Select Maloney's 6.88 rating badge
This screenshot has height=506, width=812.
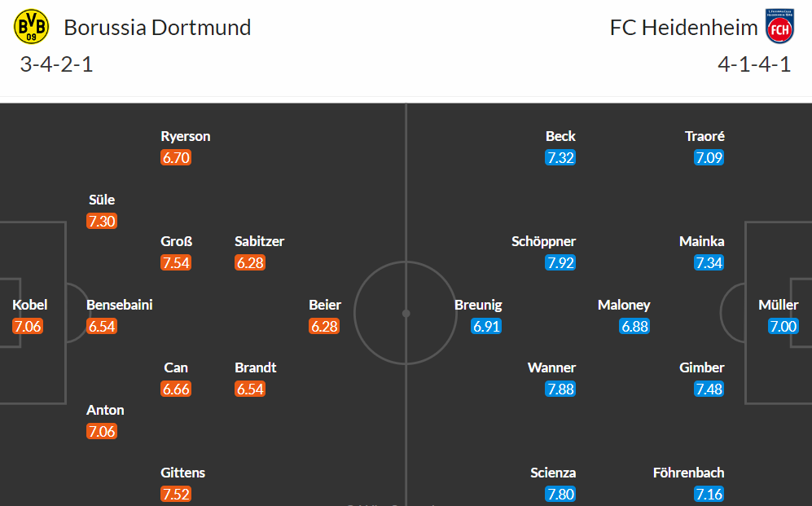point(634,326)
